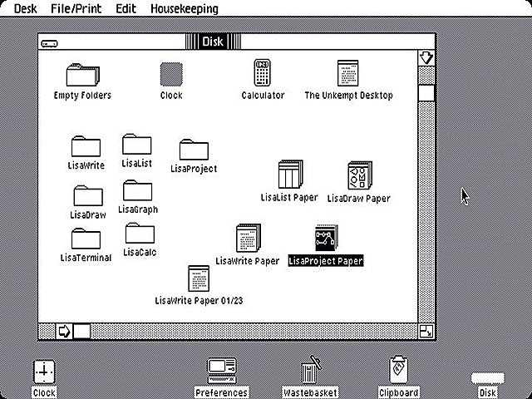Select The Unkempt Desktop document icon
Image resolution: width=532 pixels, height=399 pixels.
347,73
